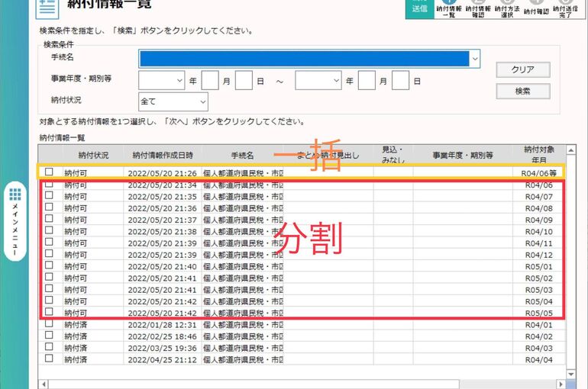This screenshot has height=389, width=588.
Task: Expand the 手続名 dropdown list
Action: 475,59
